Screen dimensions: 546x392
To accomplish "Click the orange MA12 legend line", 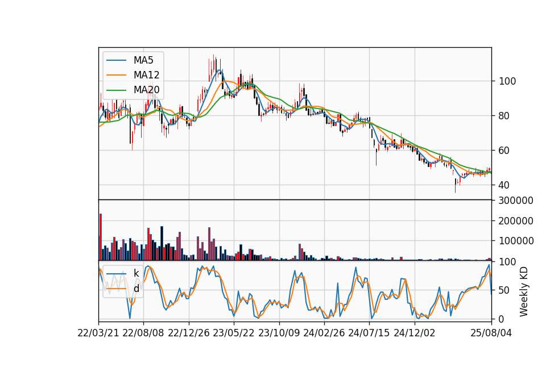I will pyautogui.click(x=116, y=75).
